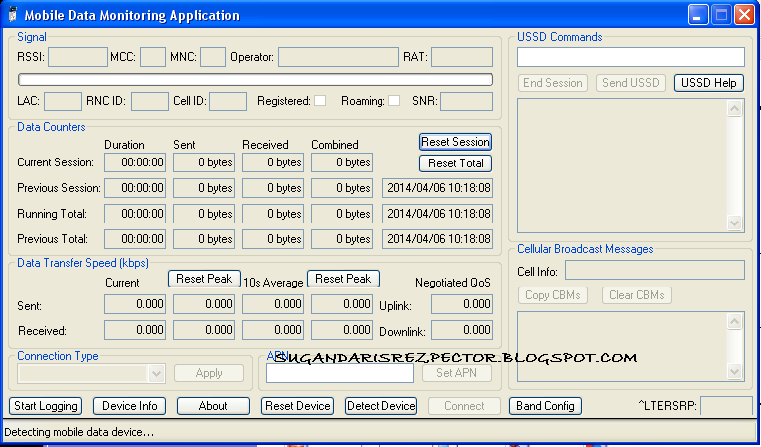Click the Apply connection type button

209,373
